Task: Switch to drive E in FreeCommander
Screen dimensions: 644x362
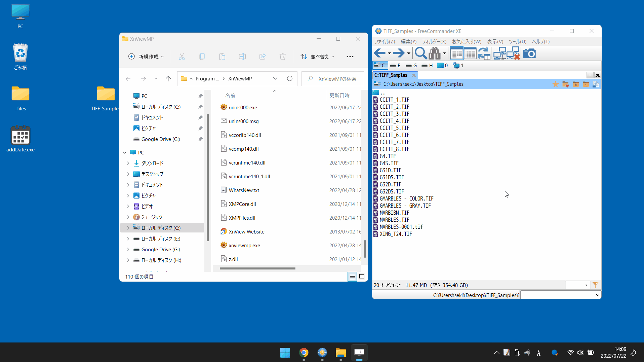Action: click(395, 66)
